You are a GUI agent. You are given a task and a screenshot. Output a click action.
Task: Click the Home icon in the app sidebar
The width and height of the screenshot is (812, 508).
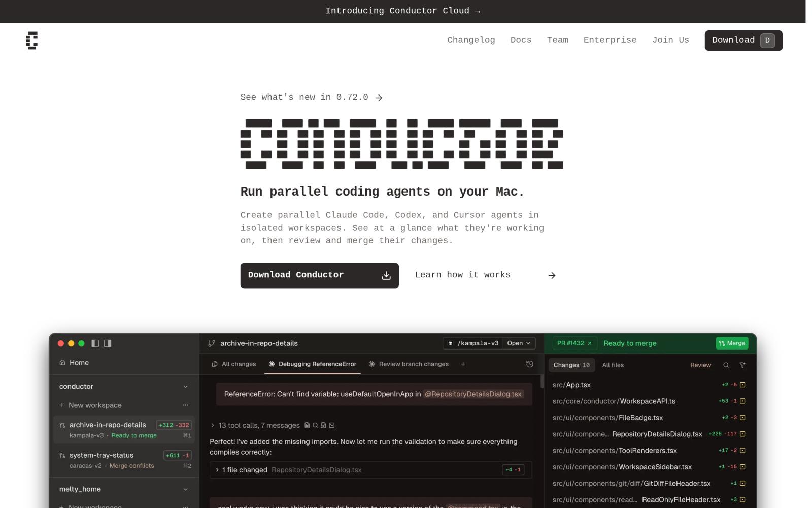coord(62,363)
